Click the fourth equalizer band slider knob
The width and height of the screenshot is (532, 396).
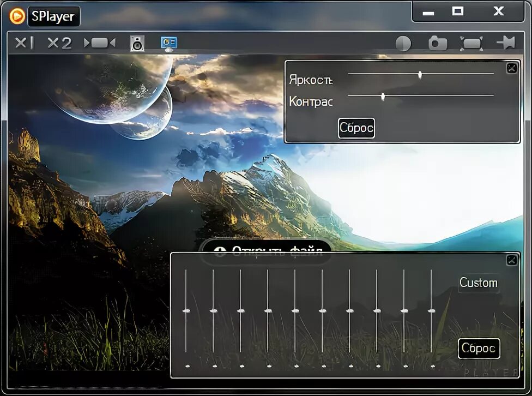pos(268,311)
